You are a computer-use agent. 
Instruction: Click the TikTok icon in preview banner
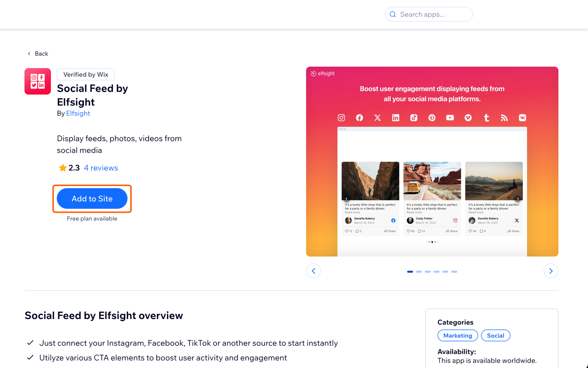(414, 118)
